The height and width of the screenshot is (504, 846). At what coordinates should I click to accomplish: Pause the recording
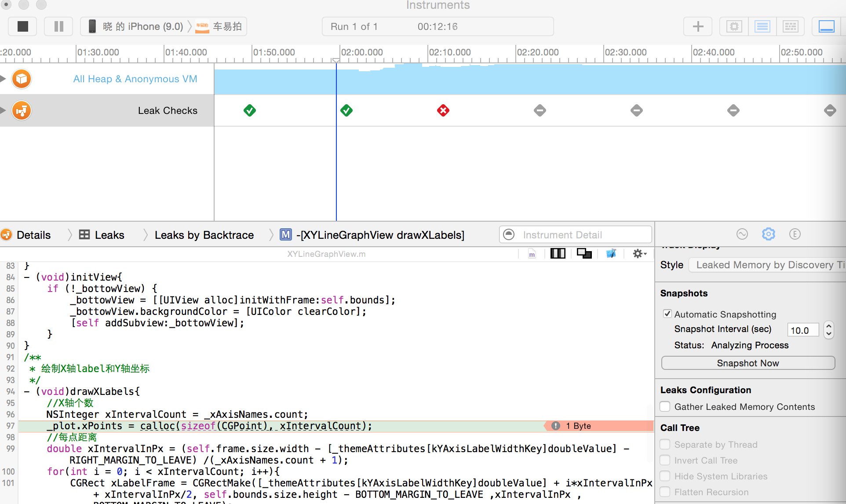pos(58,26)
